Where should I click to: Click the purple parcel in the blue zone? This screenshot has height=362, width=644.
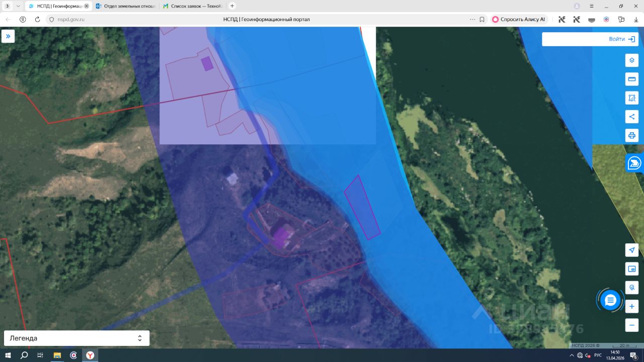[362, 208]
